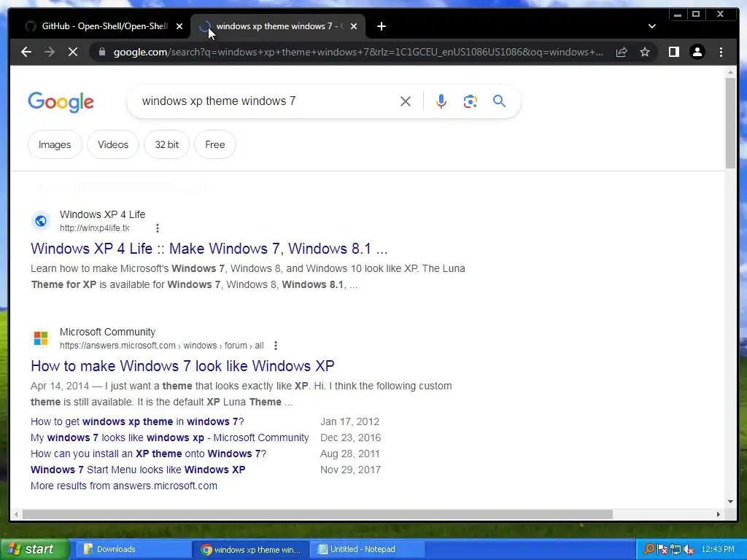747x560 pixels.
Task: Click the scroll up arrow
Action: coord(730,72)
